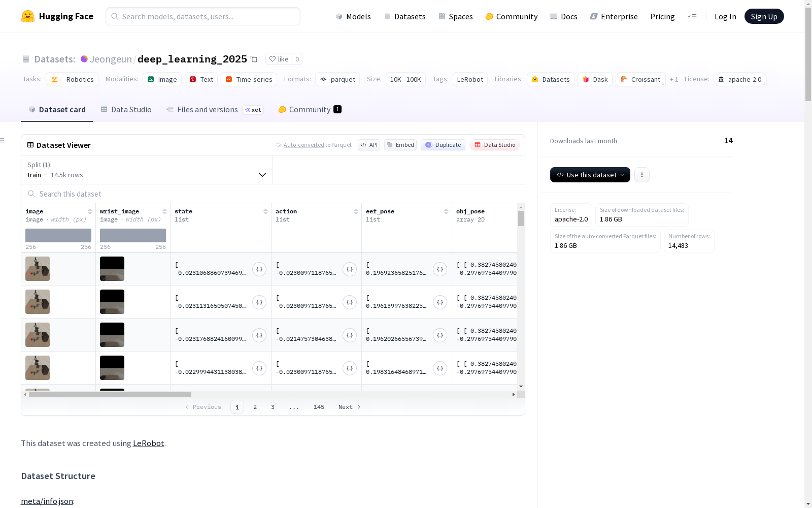Open Data Studio from the viewer header
The width and height of the screenshot is (812, 508).
tap(495, 145)
